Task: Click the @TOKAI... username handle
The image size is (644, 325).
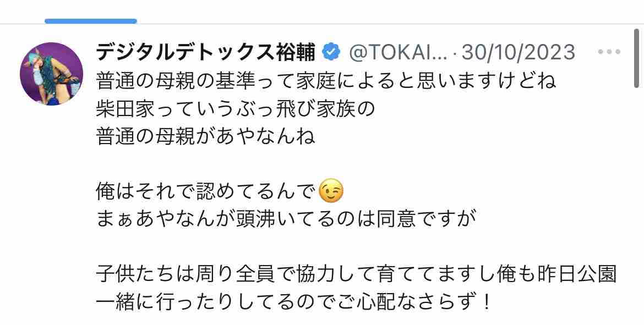Action: pyautogui.click(x=398, y=52)
